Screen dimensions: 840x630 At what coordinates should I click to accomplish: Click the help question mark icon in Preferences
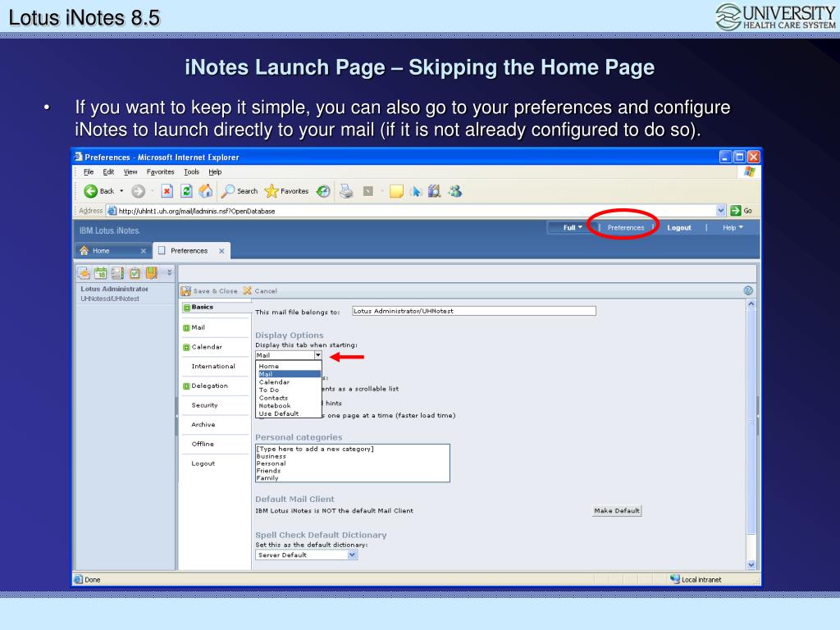point(748,290)
